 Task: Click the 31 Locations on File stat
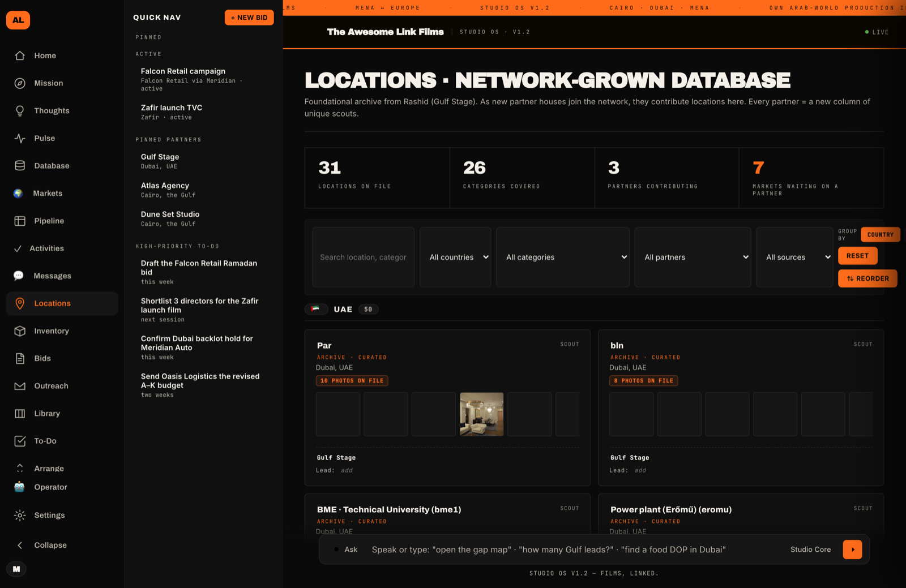[x=377, y=178]
